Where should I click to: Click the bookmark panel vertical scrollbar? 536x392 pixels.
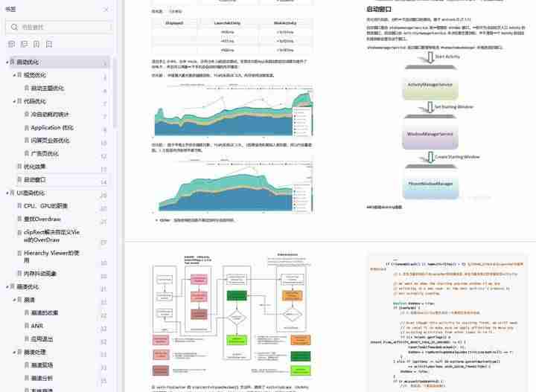click(x=114, y=92)
